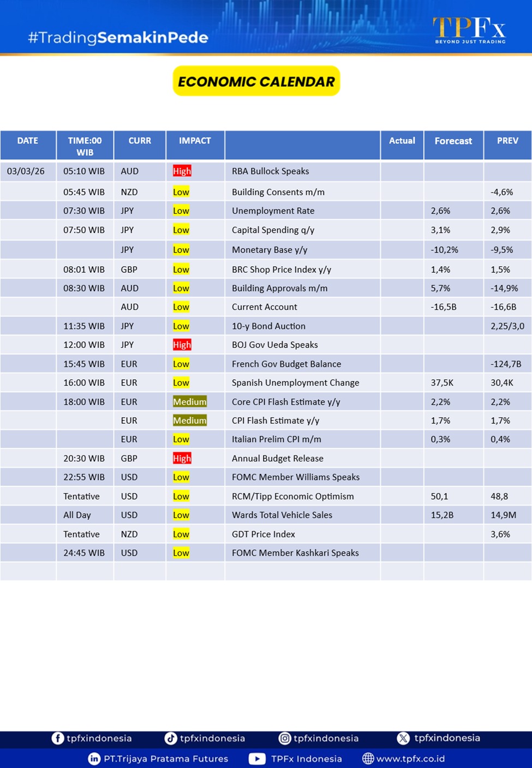The height and width of the screenshot is (768, 532).
Task: Click the #TradingSemakinPede hashtag
Action: tap(118, 38)
